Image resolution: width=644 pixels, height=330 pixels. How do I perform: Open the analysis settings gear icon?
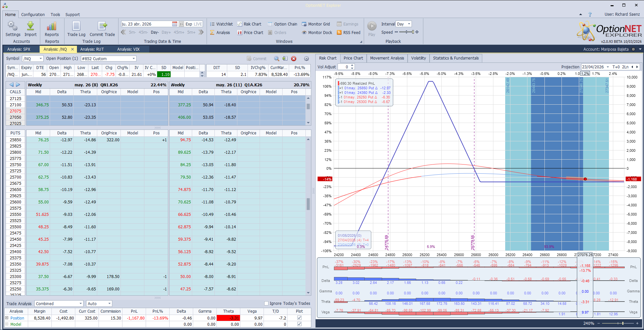tap(306, 59)
